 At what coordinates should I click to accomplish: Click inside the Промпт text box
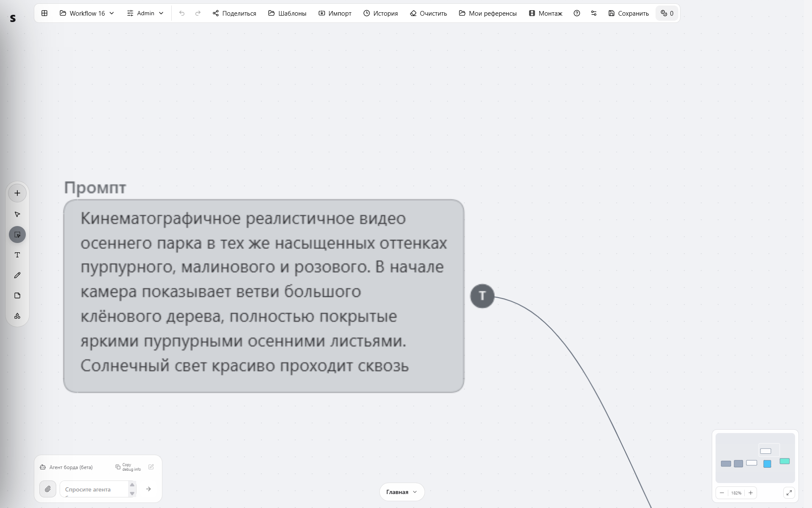tap(264, 296)
